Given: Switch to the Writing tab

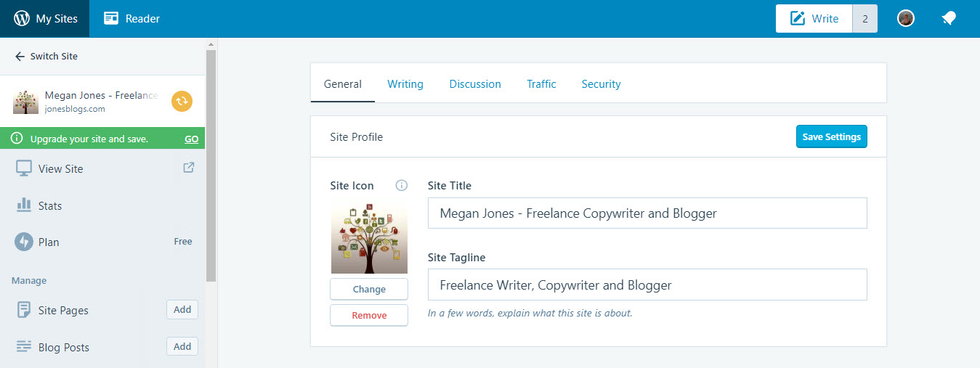Looking at the screenshot, I should (x=405, y=84).
